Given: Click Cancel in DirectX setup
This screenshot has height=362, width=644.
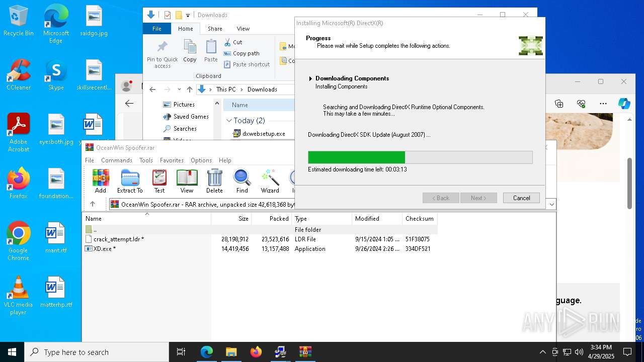Looking at the screenshot, I should click(521, 198).
